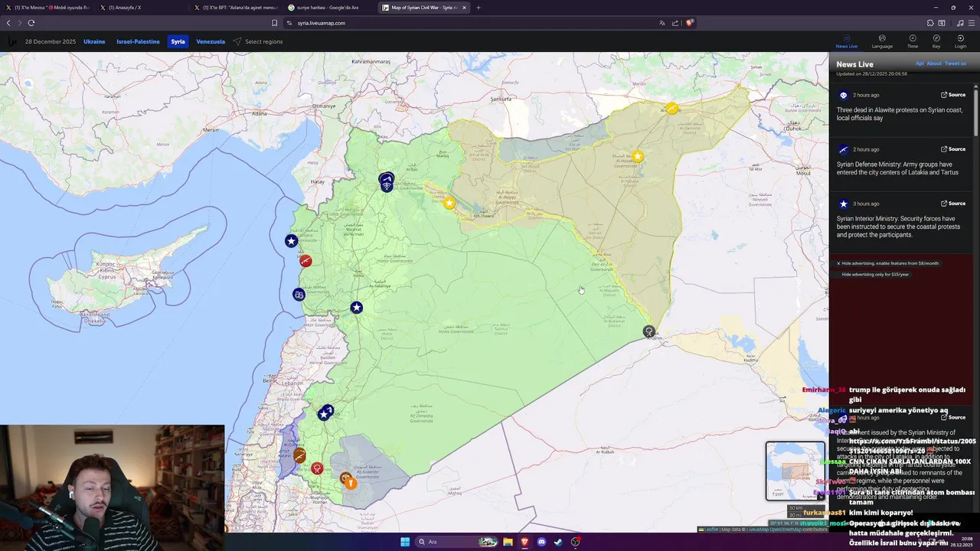This screenshot has height=551, width=980.
Task: Open OBS Studio from the taskbar
Action: (575, 542)
